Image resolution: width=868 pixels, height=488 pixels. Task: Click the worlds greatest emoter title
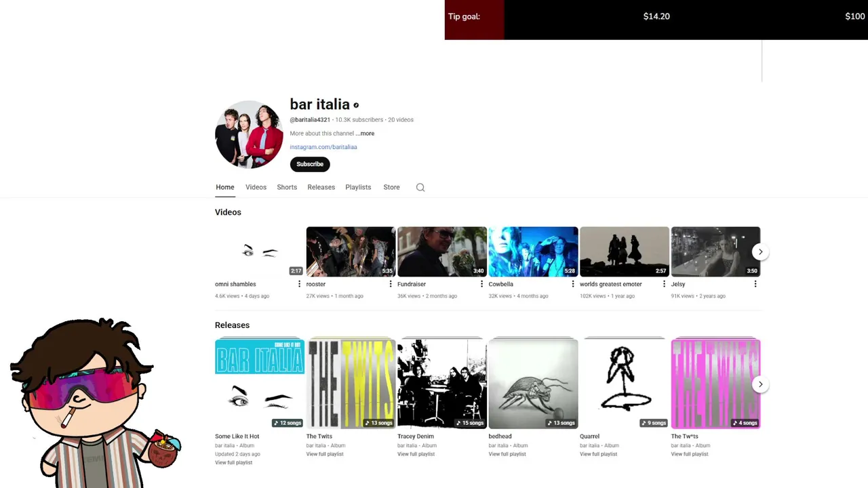click(610, 284)
